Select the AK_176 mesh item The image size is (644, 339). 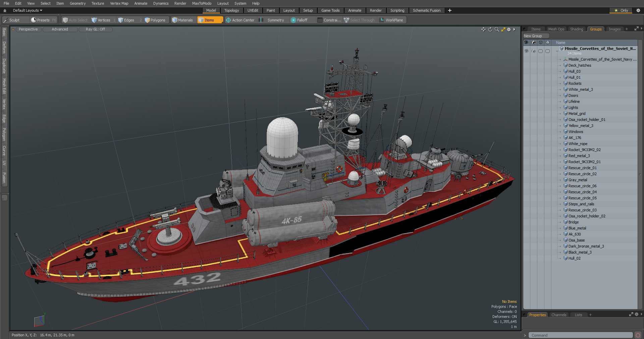pyautogui.click(x=575, y=138)
